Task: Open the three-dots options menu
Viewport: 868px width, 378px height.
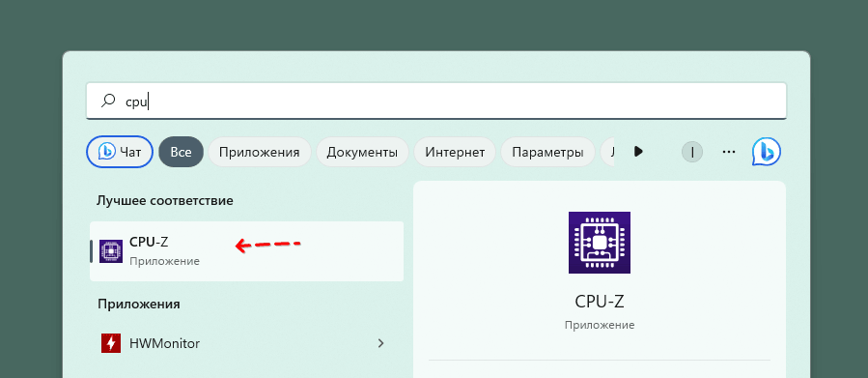Action: coord(729,152)
